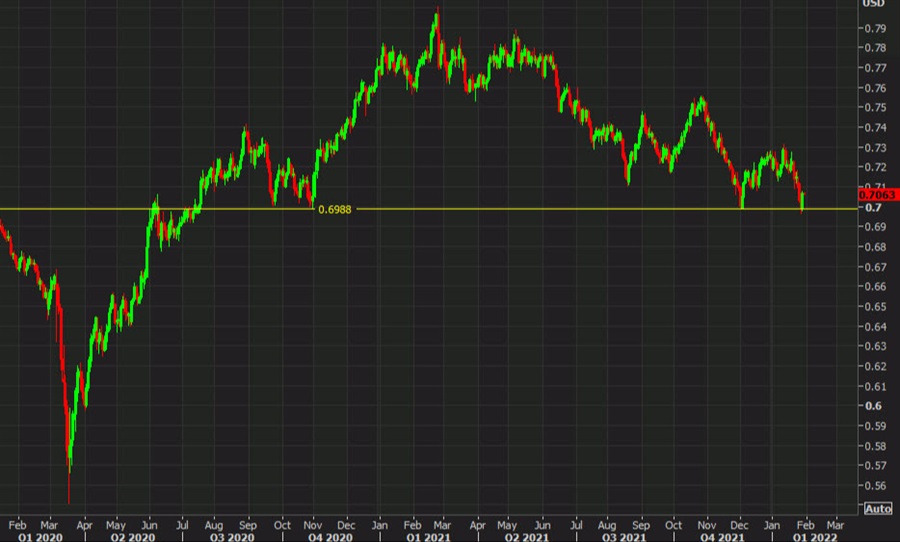Click the 0.69 price axis label
900x542 pixels.
(x=875, y=227)
